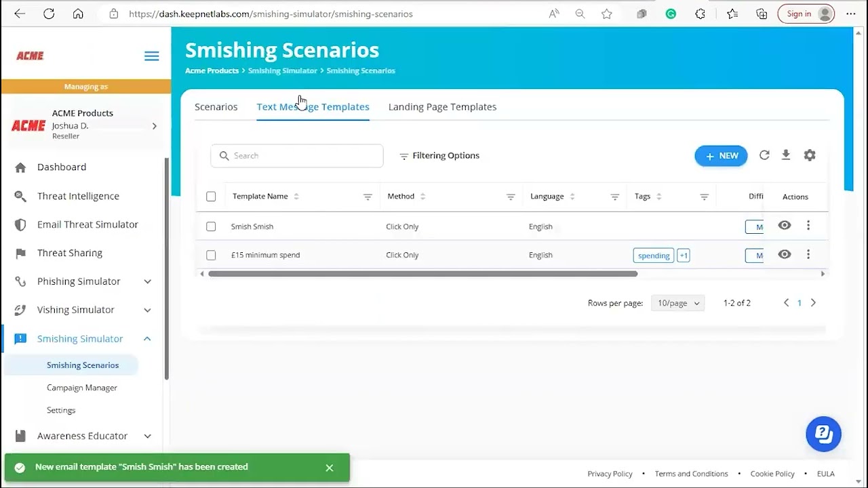This screenshot has width=868, height=488.
Task: Sort by Language column
Action: (x=572, y=197)
